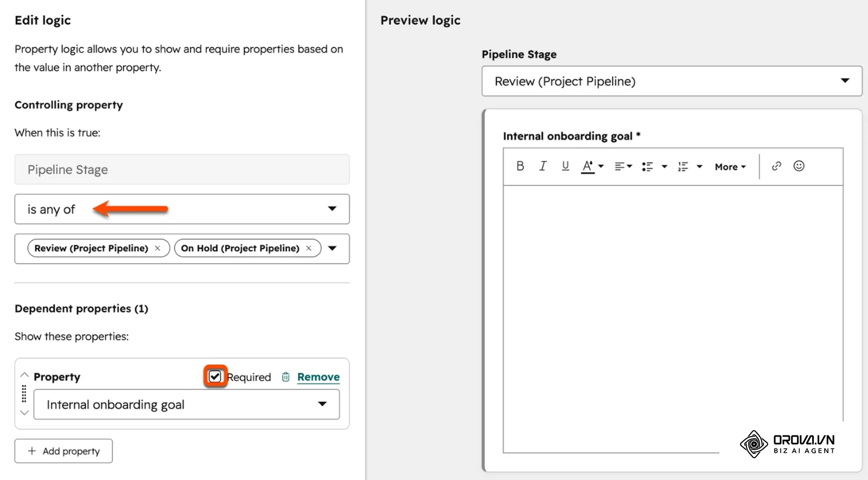Remove the Review (Project Pipeline) chip
Viewport: 868px width, 480px height.
coord(157,248)
